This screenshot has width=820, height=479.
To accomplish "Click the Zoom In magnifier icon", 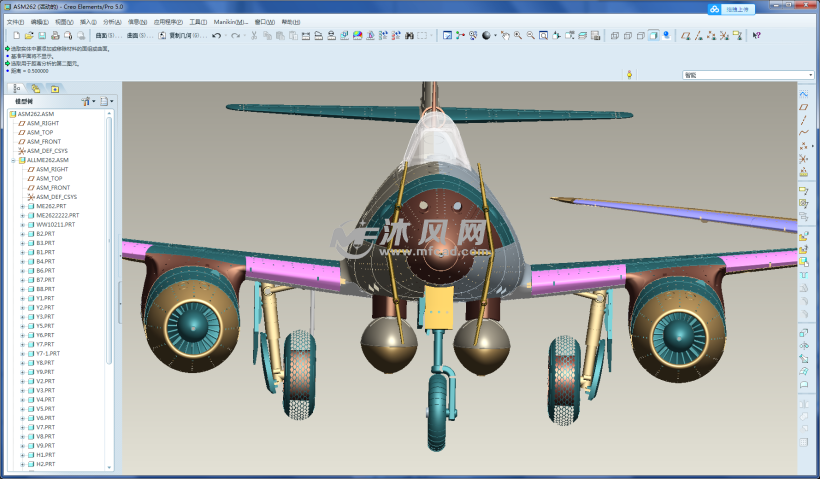I will click(517, 35).
